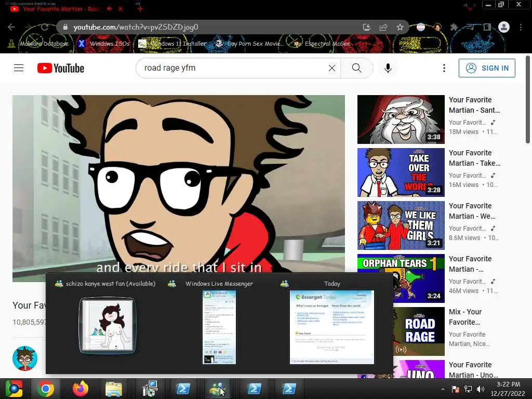The image size is (532, 399).
Task: Open the Windows 11 Installer bookmark
Action: coord(172,44)
